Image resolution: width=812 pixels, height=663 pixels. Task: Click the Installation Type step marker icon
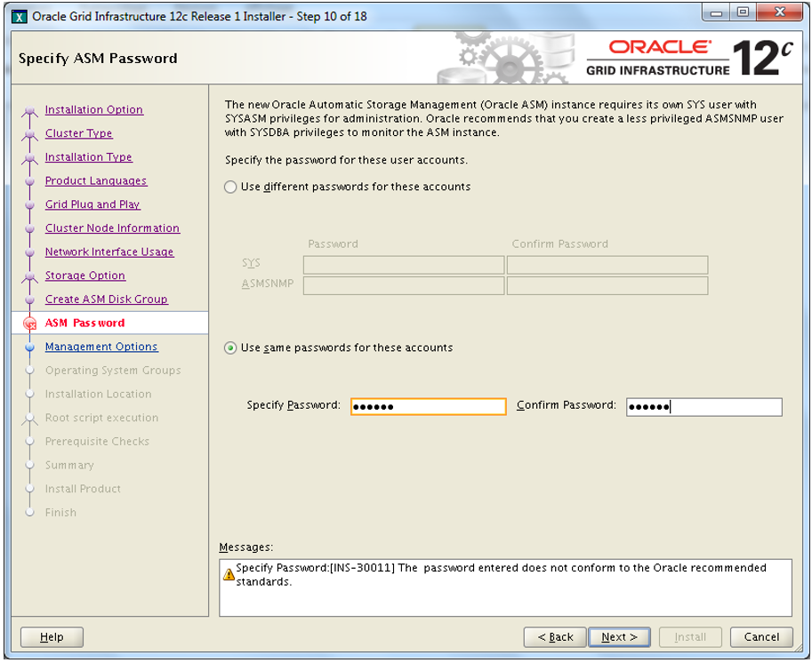point(30,159)
